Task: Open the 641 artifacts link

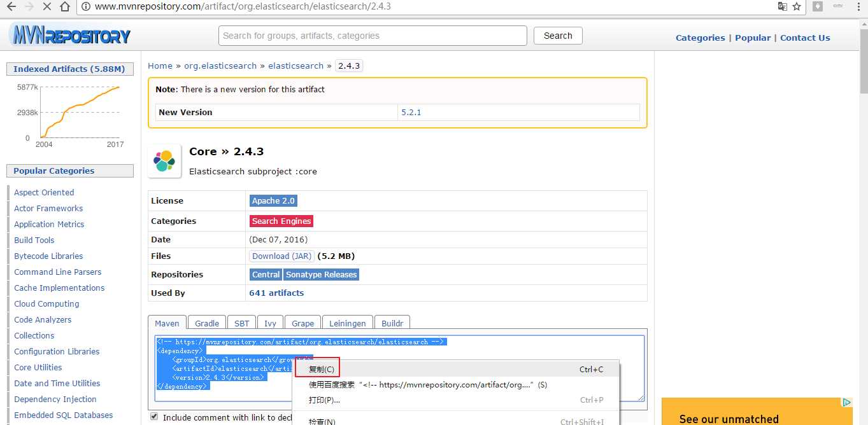Action: (x=276, y=293)
